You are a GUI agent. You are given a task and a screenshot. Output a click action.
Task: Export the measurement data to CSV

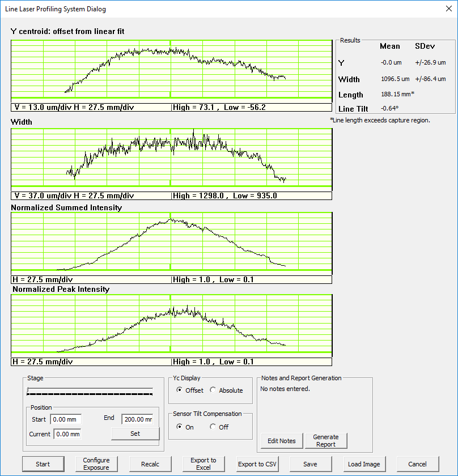[x=257, y=464]
